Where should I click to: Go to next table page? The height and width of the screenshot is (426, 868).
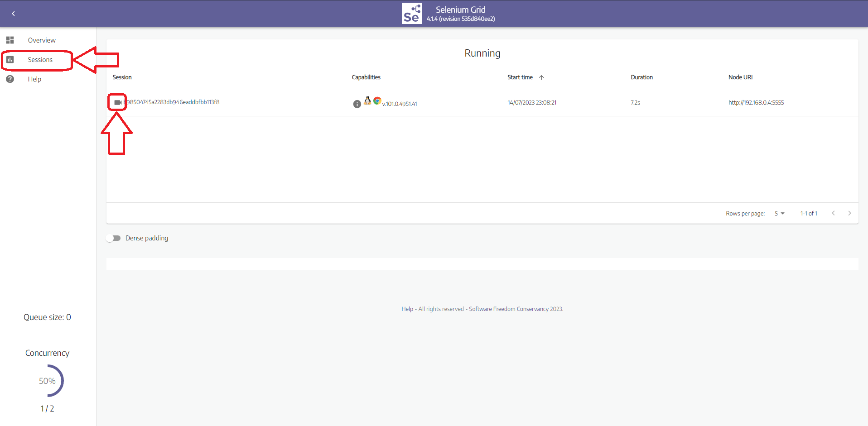(x=849, y=213)
